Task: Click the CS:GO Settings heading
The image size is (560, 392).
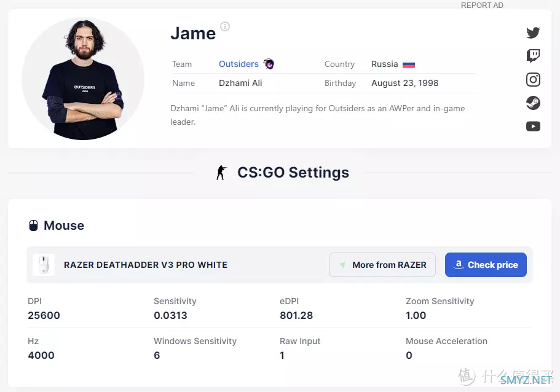Action: [x=293, y=173]
